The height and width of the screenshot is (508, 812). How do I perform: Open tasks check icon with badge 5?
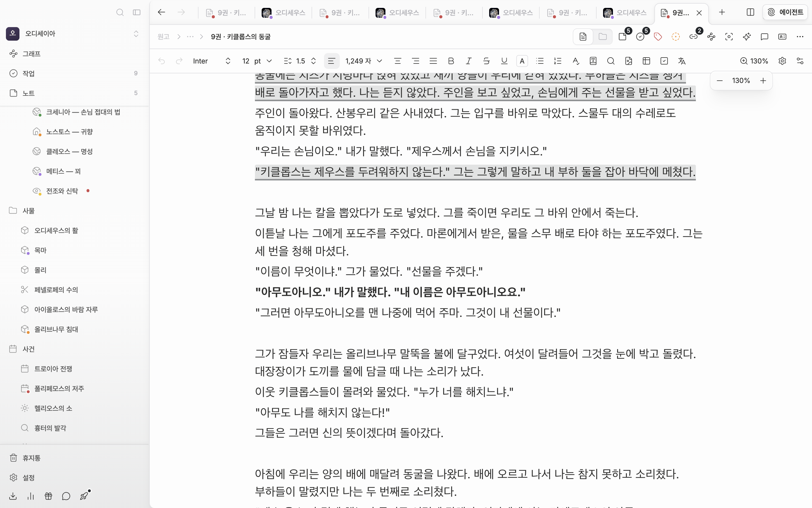tap(640, 37)
